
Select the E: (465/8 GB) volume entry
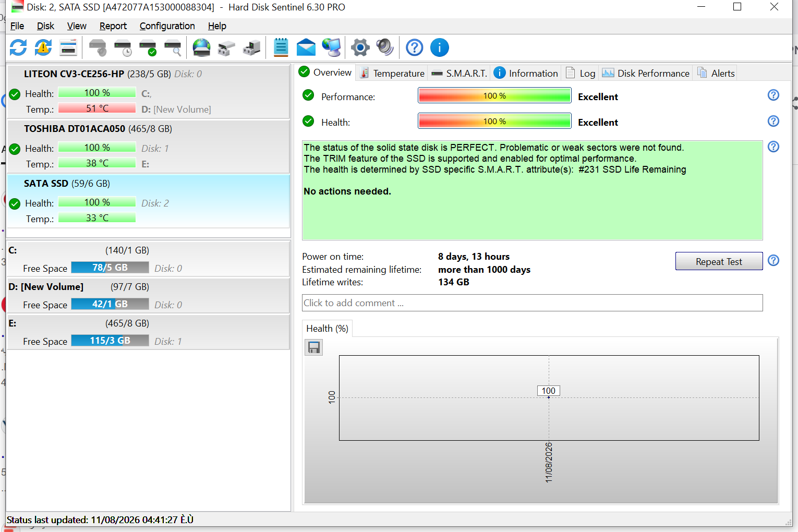pyautogui.click(x=148, y=332)
